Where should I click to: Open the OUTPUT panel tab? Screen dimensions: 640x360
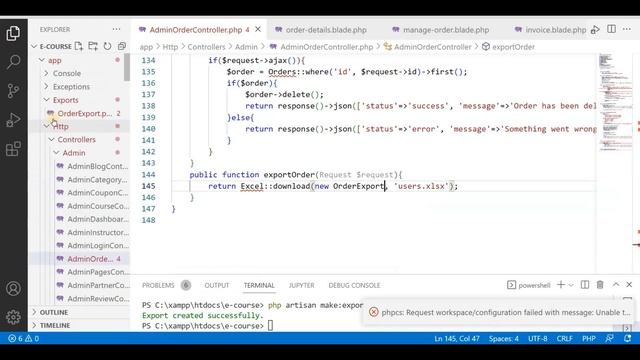coord(217,285)
